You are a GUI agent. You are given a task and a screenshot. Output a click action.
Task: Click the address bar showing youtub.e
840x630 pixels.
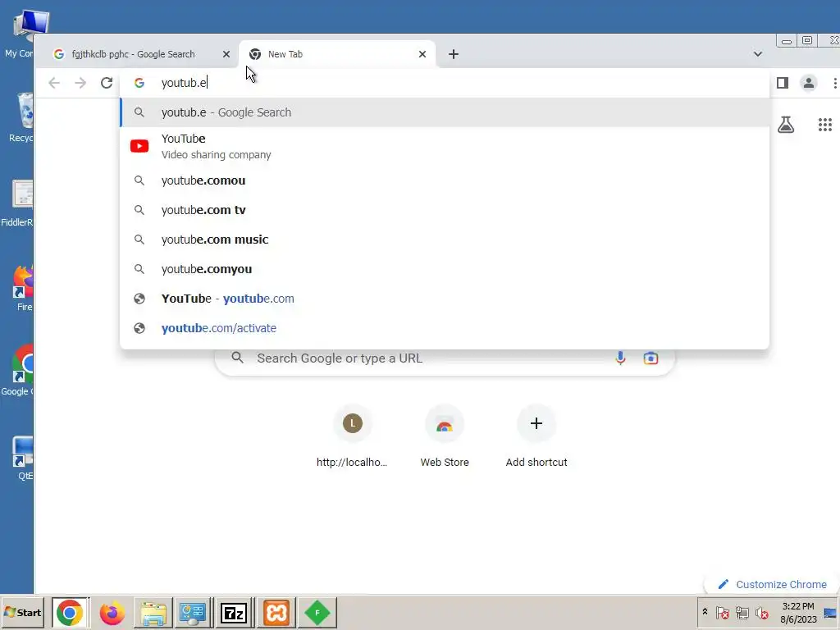point(445,83)
